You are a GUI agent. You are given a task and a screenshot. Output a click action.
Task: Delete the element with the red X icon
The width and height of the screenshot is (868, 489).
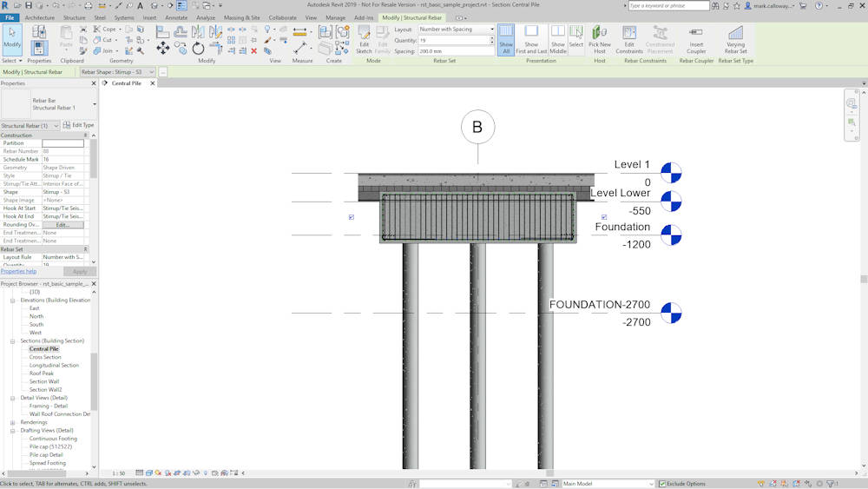[x=254, y=50]
